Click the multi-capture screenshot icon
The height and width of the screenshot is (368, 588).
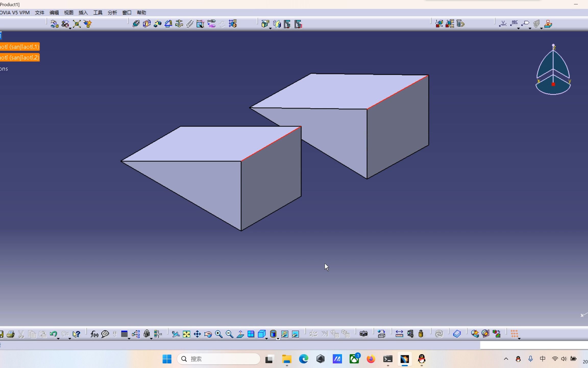point(381,334)
